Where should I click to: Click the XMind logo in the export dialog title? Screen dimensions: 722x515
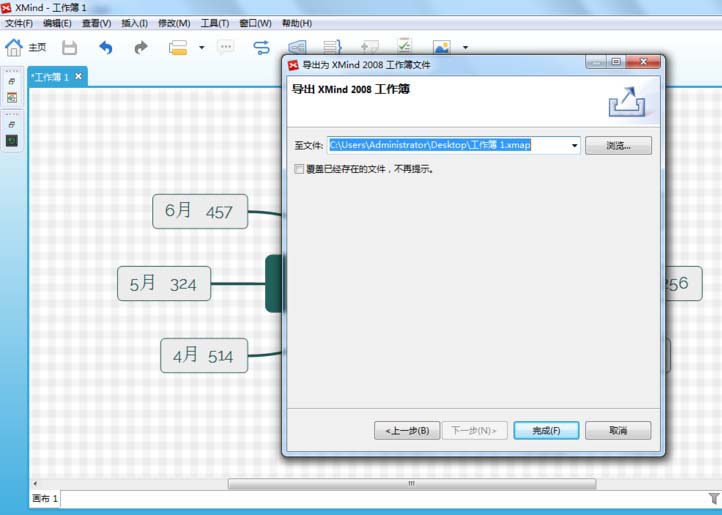pos(293,65)
